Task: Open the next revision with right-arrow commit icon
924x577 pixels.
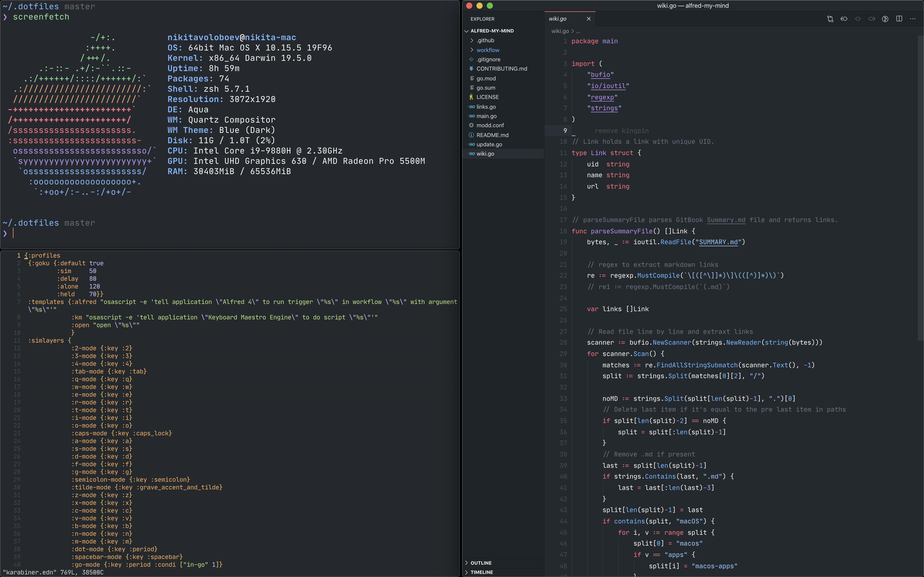Action: click(x=871, y=19)
